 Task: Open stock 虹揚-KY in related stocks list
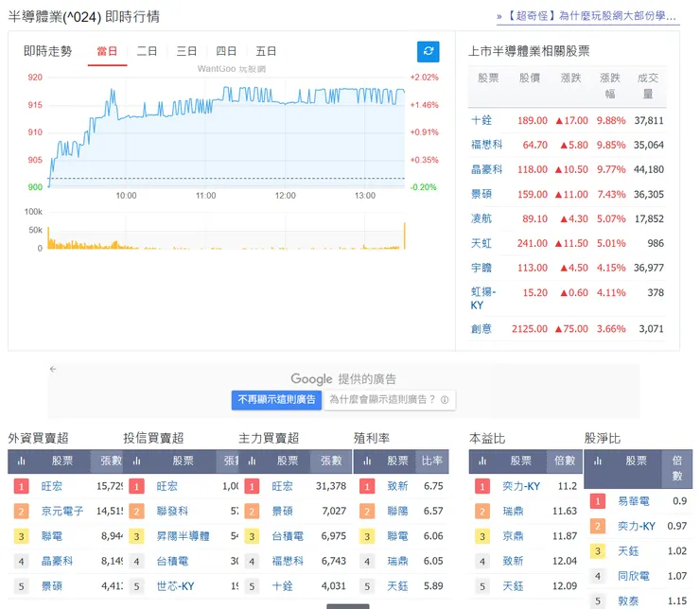[483, 299]
